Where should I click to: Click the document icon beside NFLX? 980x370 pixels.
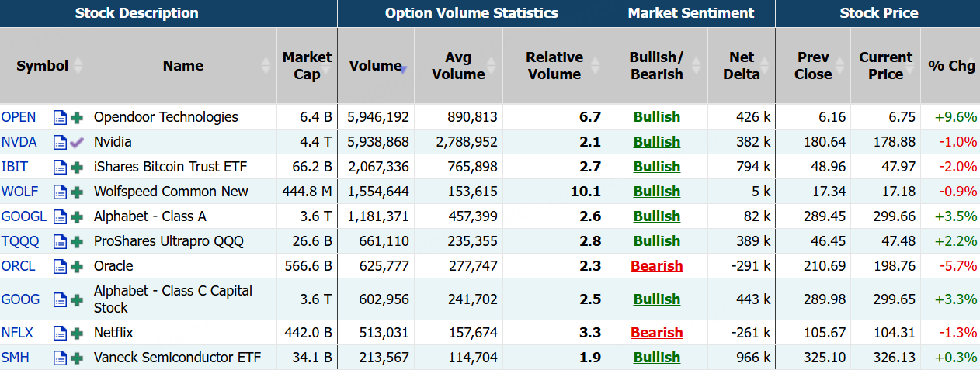[x=60, y=334]
